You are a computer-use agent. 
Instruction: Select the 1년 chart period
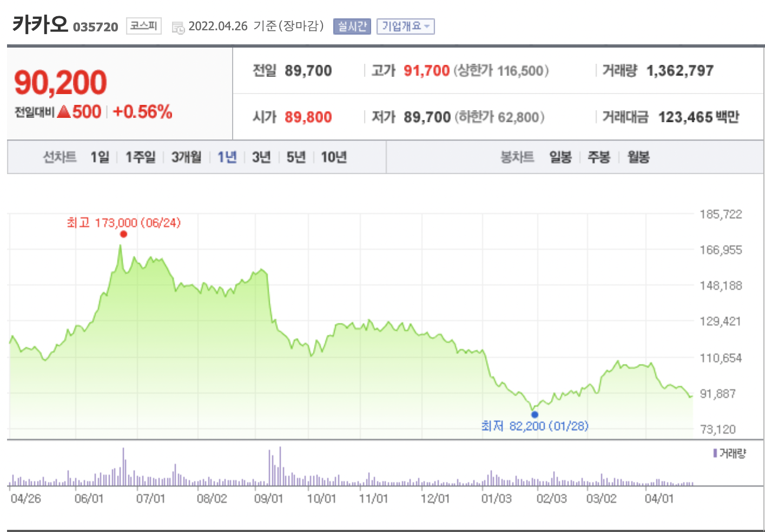coord(227,157)
